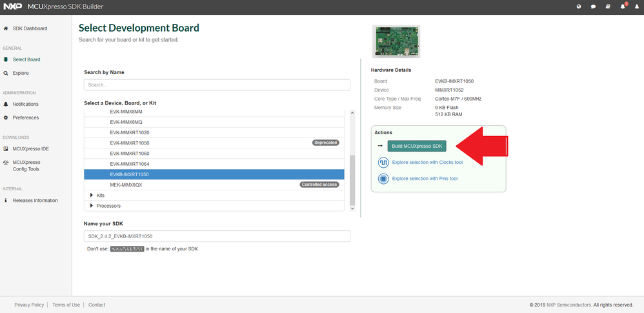Open the chat feedback icon in header
The image size is (644, 313).
coord(593,6)
